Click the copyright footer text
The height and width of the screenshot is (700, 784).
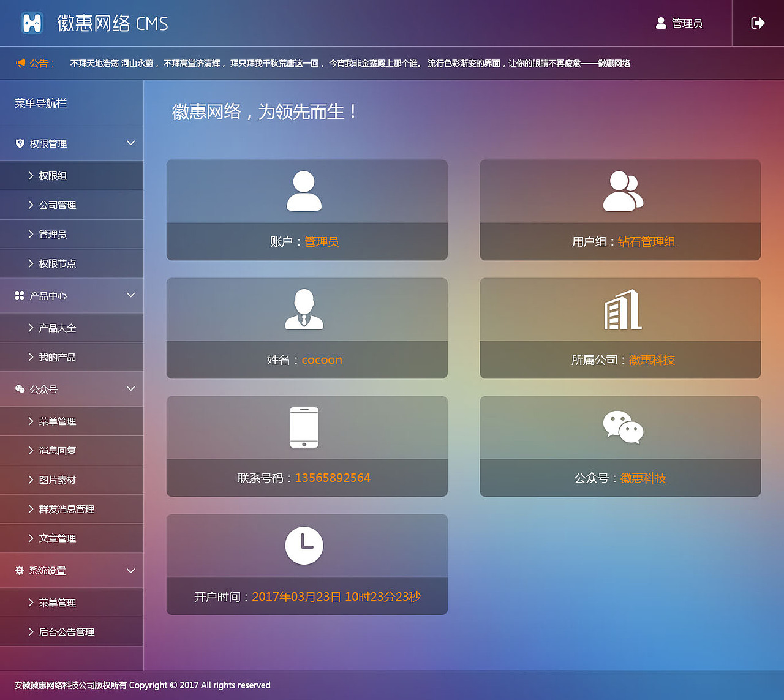pos(142,685)
